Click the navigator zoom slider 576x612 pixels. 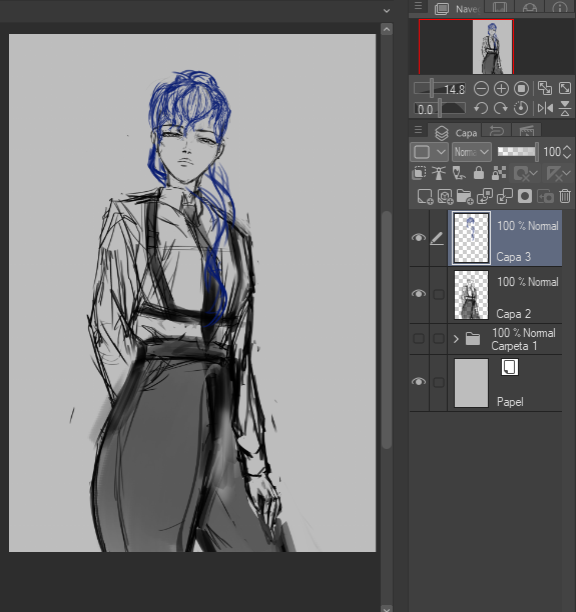tap(440, 89)
